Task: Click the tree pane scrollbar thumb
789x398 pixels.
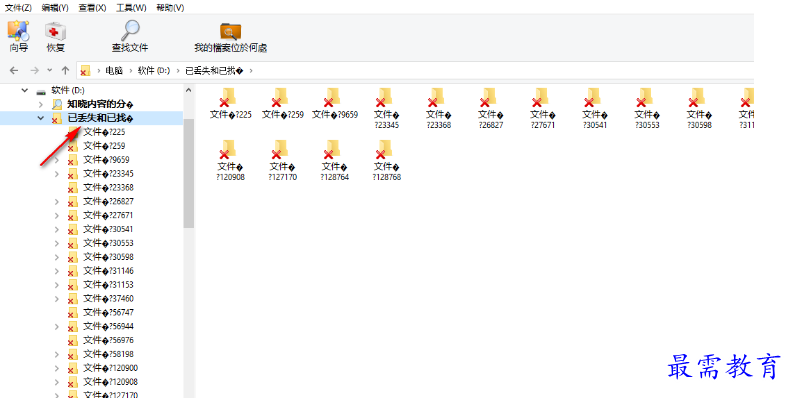Action: coord(189,173)
